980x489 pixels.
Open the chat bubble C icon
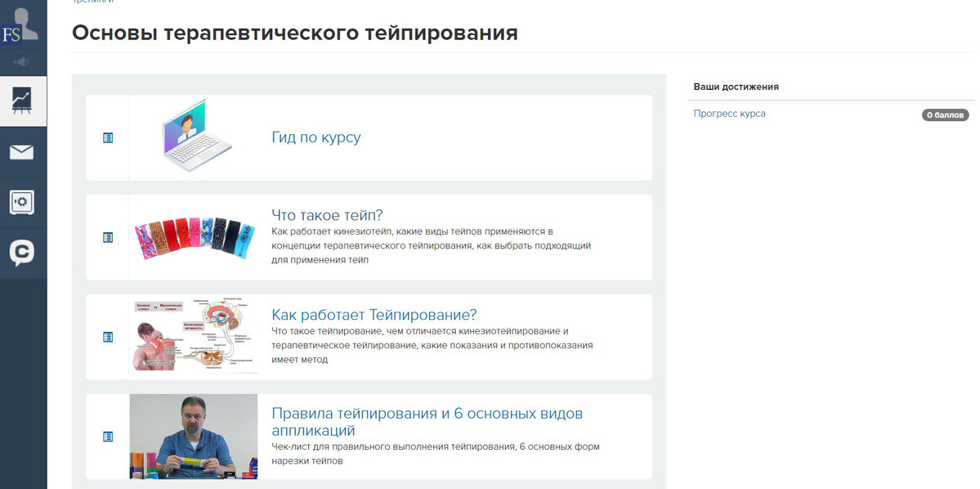coord(23,253)
